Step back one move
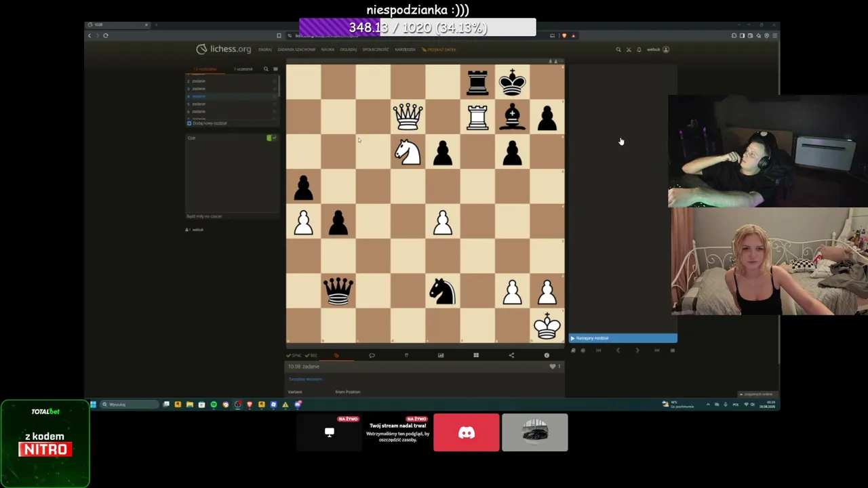 pos(617,350)
